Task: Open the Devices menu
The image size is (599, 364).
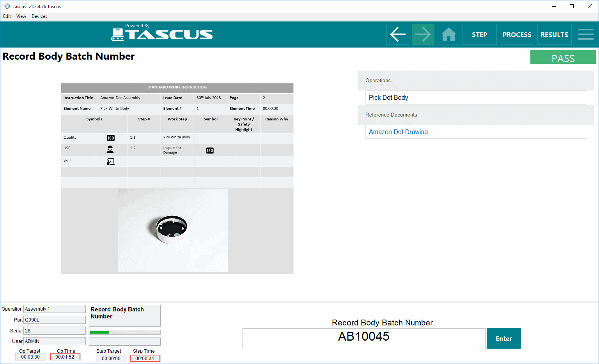Action: (x=39, y=16)
